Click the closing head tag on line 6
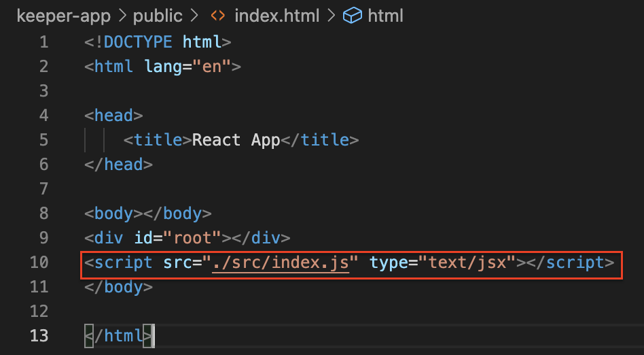 point(119,165)
